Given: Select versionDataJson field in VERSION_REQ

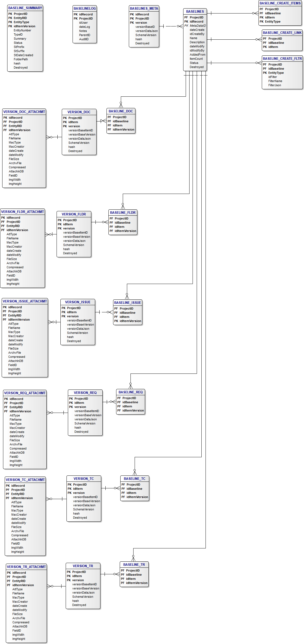Looking at the screenshot, I should [x=86, y=419].
